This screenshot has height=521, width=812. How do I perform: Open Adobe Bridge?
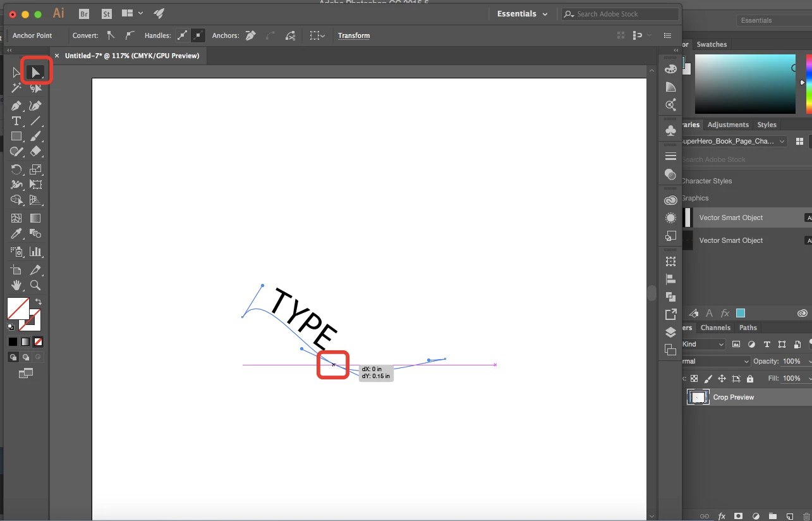click(84, 13)
